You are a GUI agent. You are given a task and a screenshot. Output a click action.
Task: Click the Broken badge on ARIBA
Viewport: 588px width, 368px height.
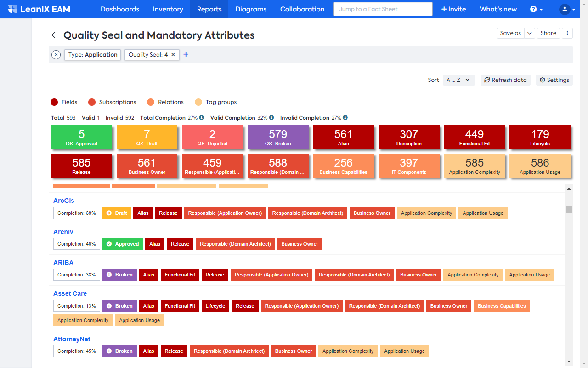click(119, 275)
